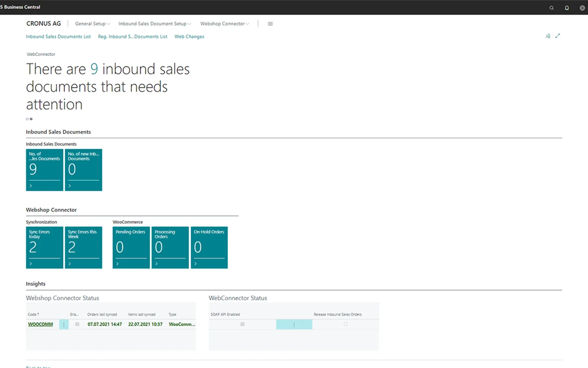Open Inbound Sales Documents List
The image size is (588, 368).
point(58,36)
